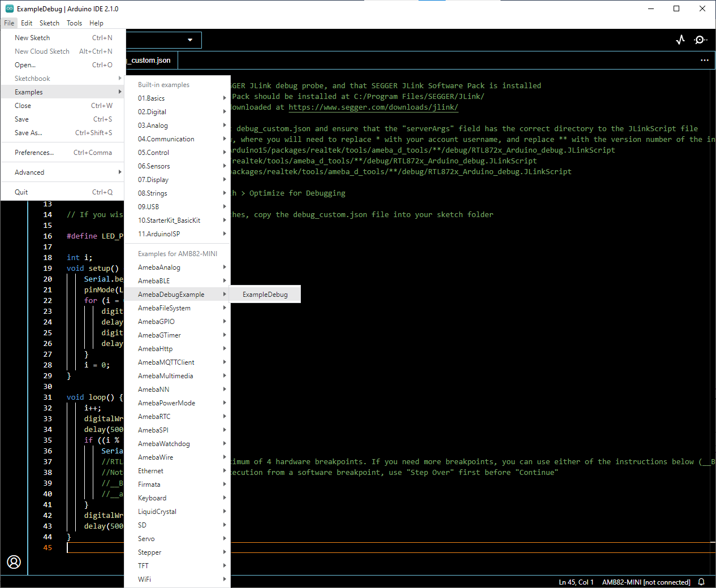
Task: Click Ln 45, Col 1 cursor position
Action: click(576, 582)
